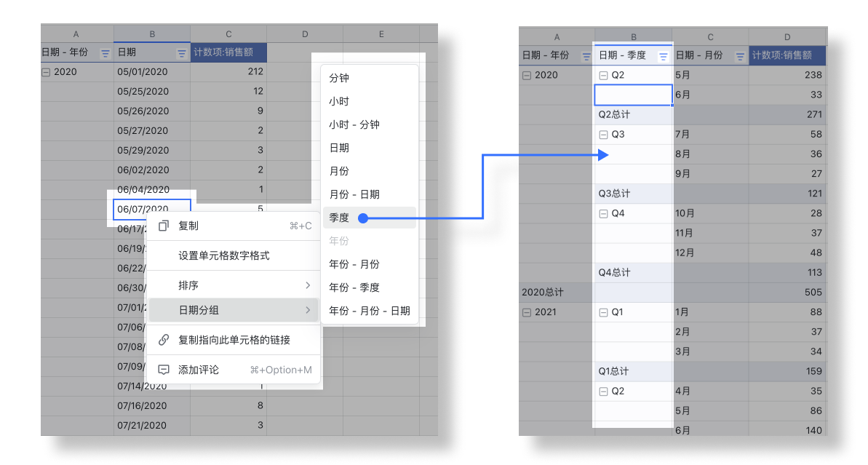Image resolution: width=868 pixels, height=465 pixels.
Task: Select cell containing 06/07/2020
Action: 152,209
